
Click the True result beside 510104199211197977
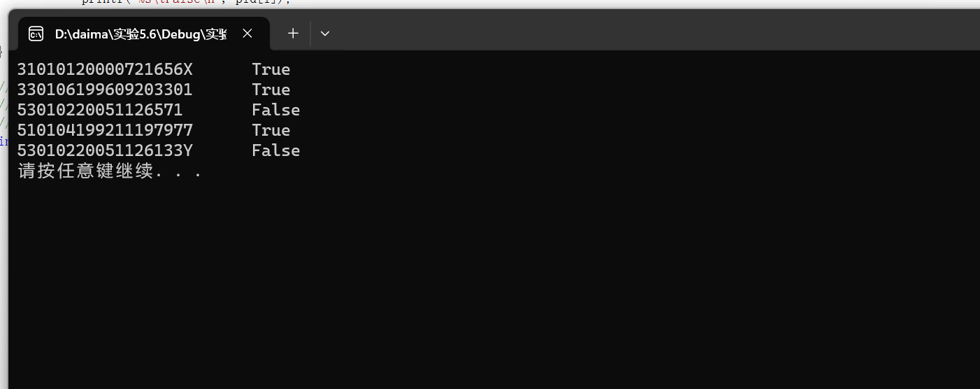point(271,130)
